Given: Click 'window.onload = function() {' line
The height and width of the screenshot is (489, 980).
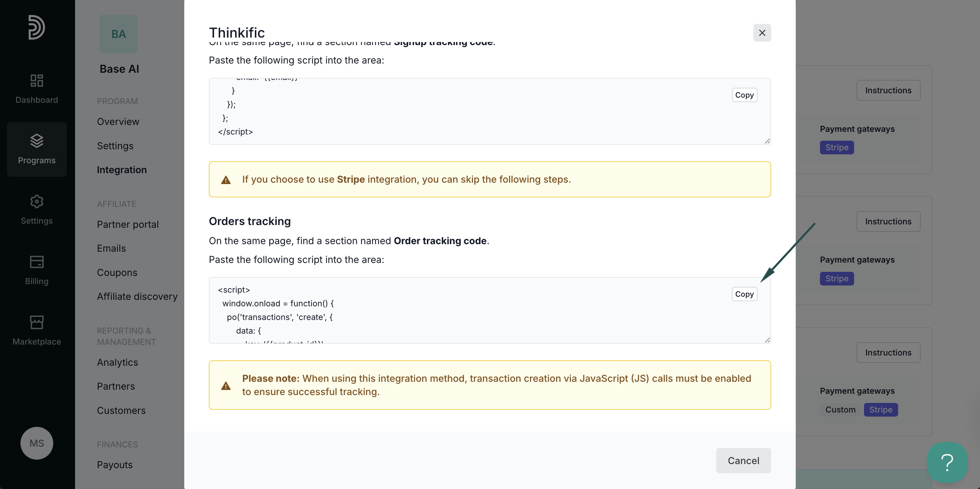Looking at the screenshot, I should click(278, 304).
